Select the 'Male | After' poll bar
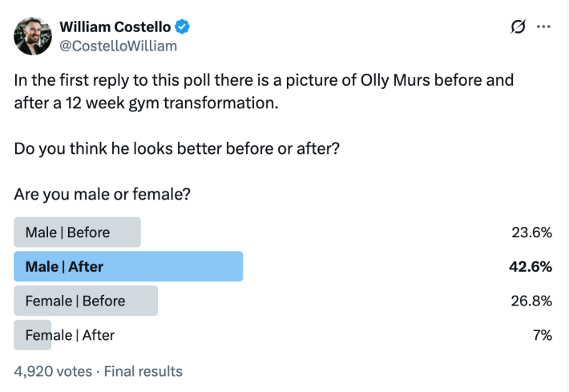This screenshot has height=392, width=569. 128,266
